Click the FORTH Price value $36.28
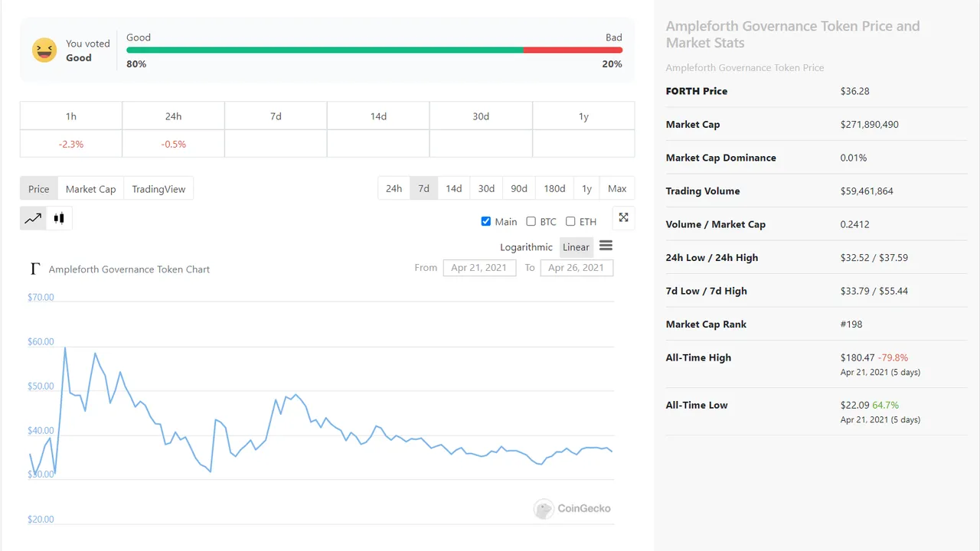Screen dimensions: 980x551 [855, 91]
